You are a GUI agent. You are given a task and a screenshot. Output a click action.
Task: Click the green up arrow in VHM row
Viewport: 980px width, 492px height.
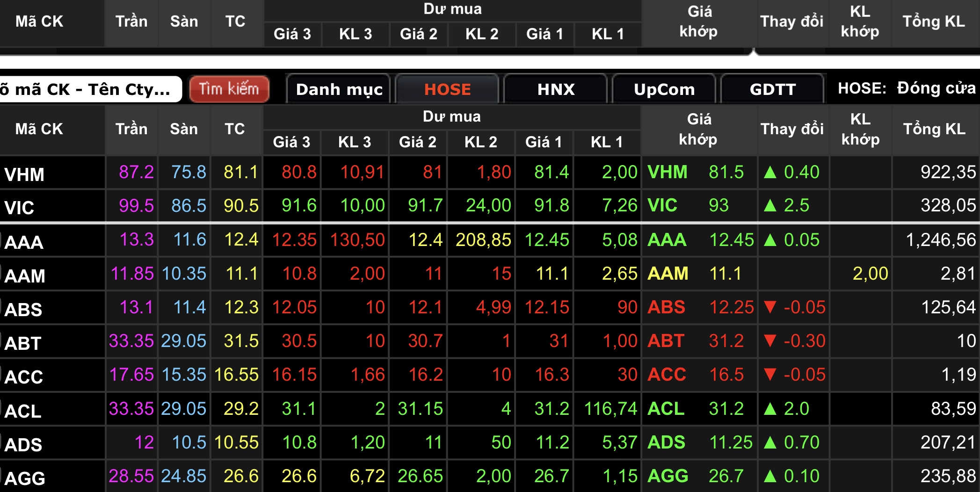[x=770, y=173]
